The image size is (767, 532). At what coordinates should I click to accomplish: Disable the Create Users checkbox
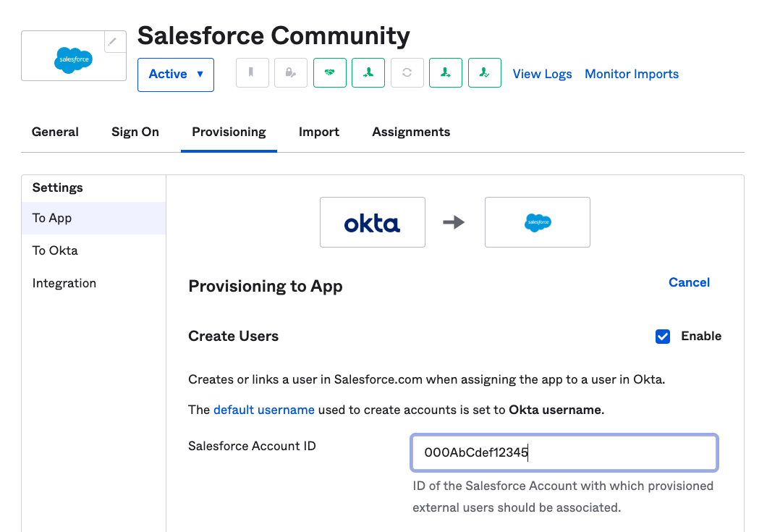663,336
